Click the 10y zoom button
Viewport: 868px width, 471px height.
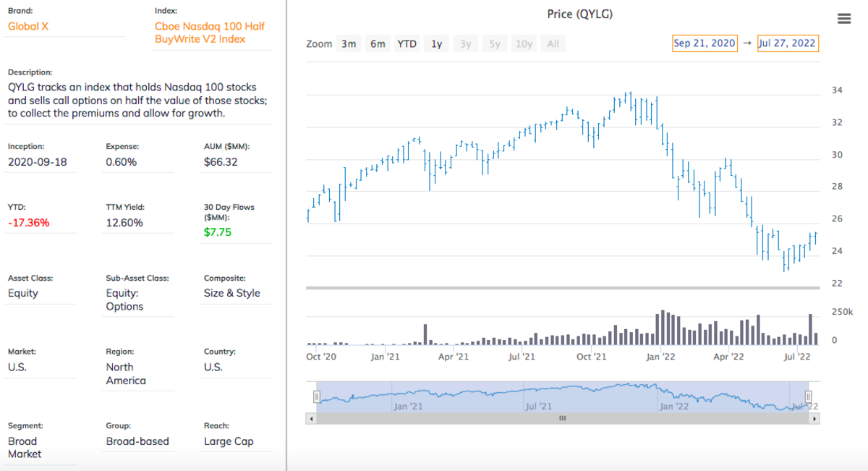click(x=524, y=43)
